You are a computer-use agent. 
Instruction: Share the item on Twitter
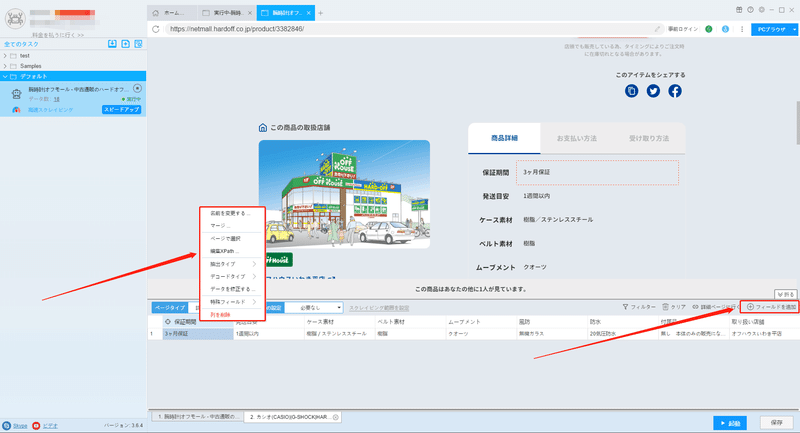click(653, 91)
